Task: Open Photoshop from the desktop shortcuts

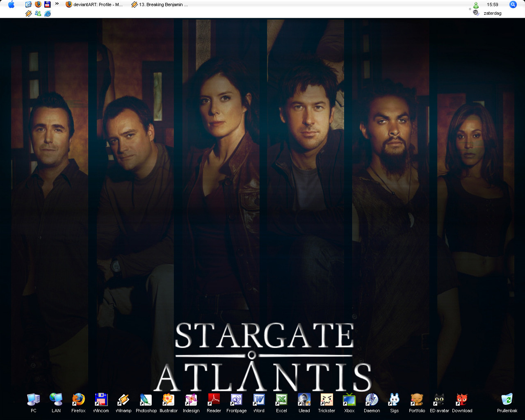Action: tap(146, 400)
